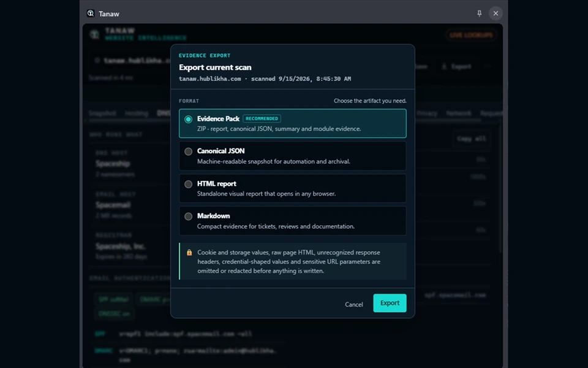588x368 pixels.
Task: Click the Spacemail email host entry in background
Action: [113, 205]
